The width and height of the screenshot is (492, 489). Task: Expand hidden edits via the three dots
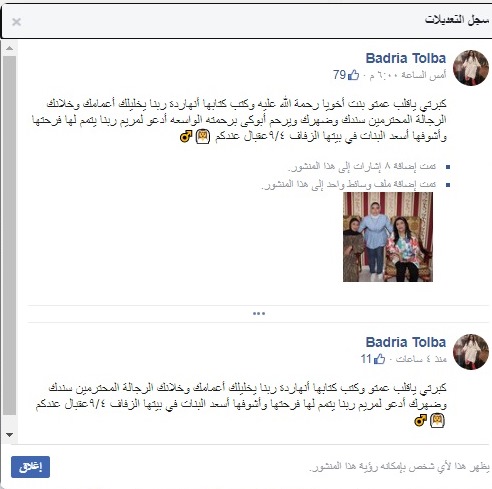(259, 314)
